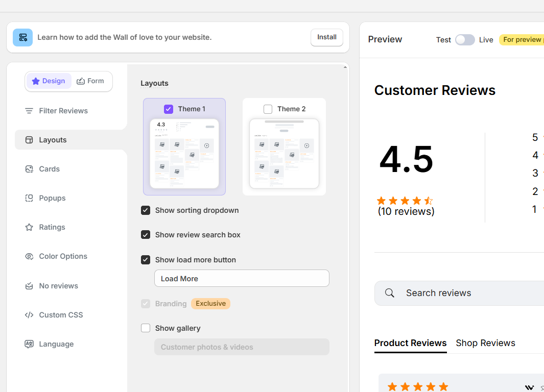
Task: Click the Ratings star icon
Action: [x=29, y=227]
